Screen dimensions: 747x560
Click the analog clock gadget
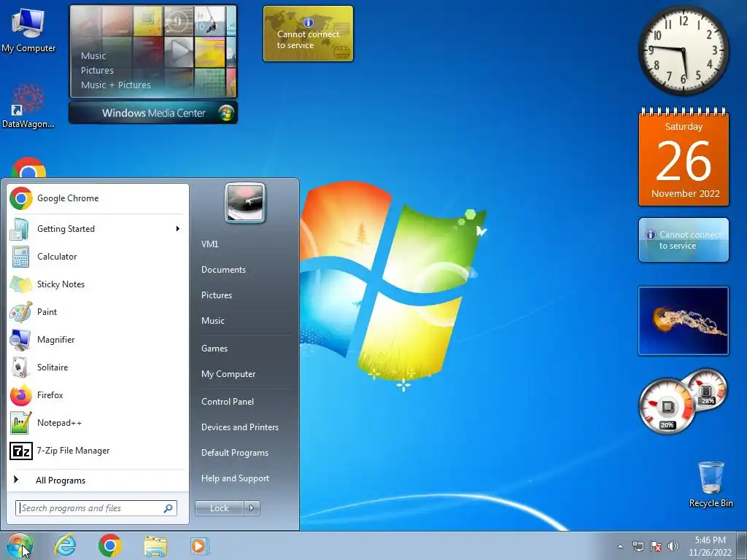[x=684, y=50]
